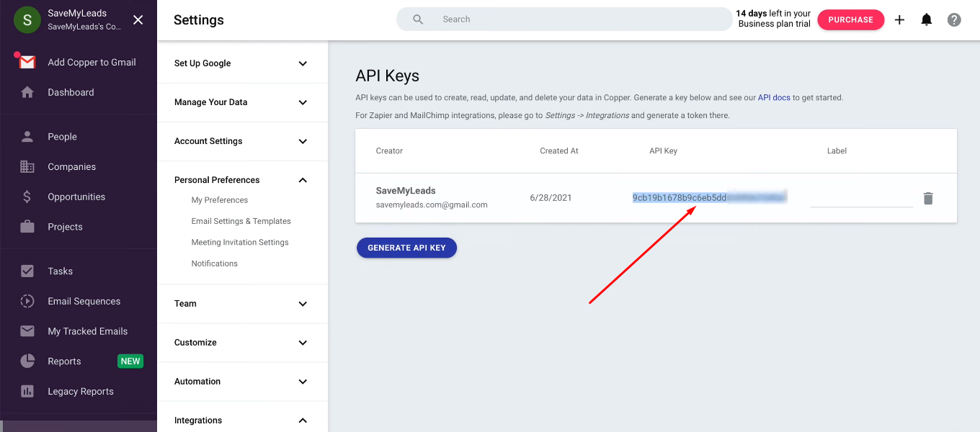Image resolution: width=980 pixels, height=432 pixels.
Task: Open notifications bell icon
Action: pos(927,20)
